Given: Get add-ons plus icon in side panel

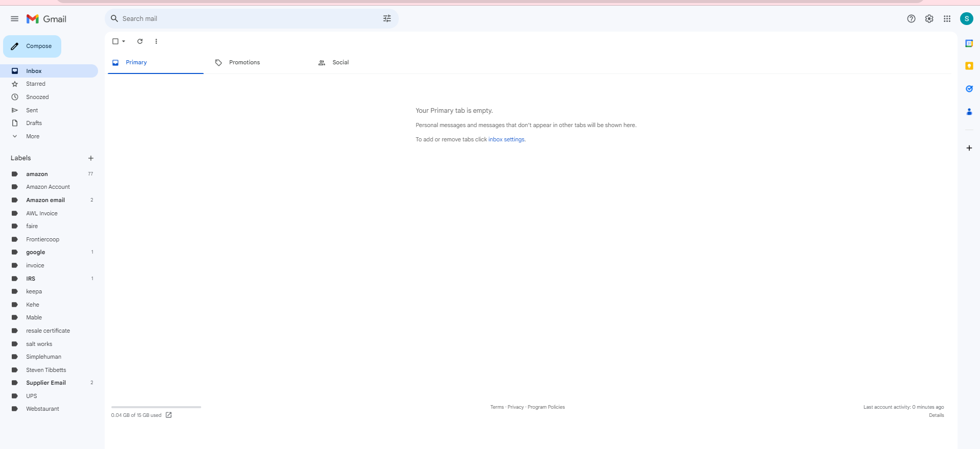Looking at the screenshot, I should click(969, 148).
